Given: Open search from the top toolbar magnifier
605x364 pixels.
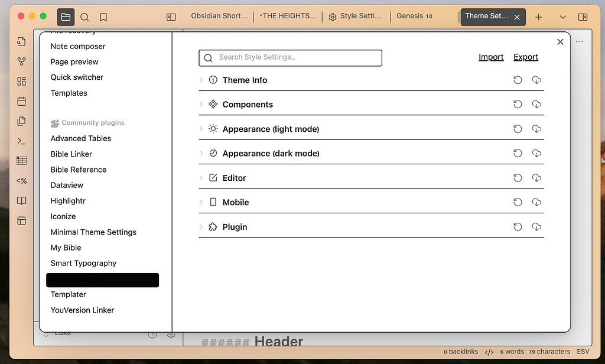Looking at the screenshot, I should coord(84,17).
